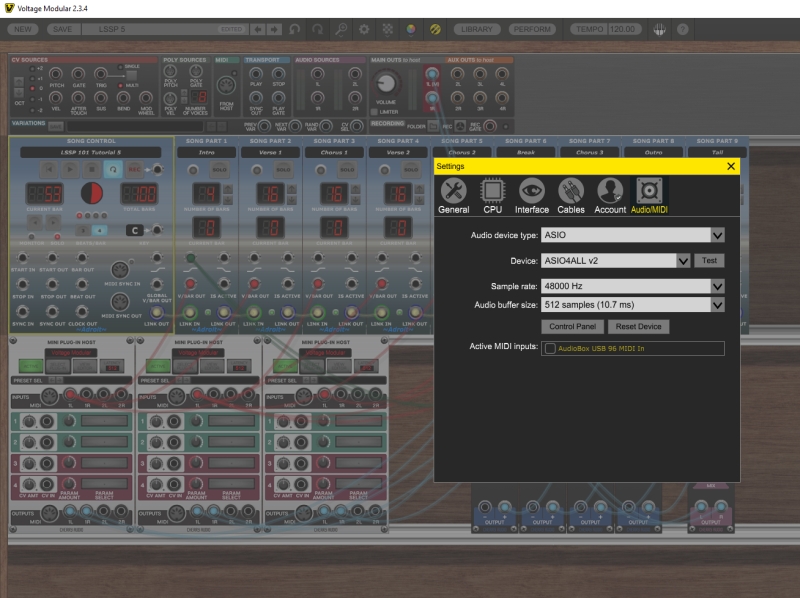This screenshot has width=800, height=598.
Task: Toggle the LIMITER checkbox in Main Outs
Action: pyautogui.click(x=374, y=112)
